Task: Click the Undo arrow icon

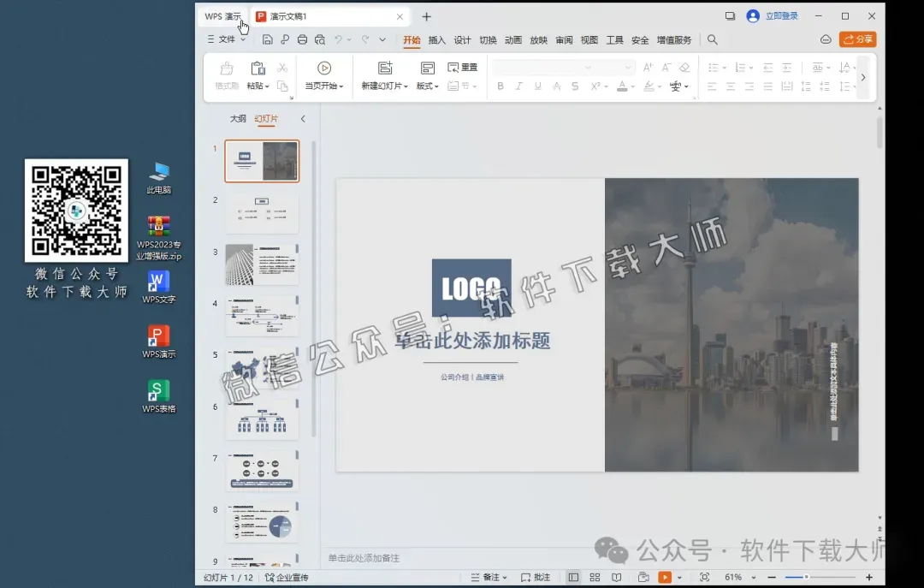Action: tap(338, 39)
